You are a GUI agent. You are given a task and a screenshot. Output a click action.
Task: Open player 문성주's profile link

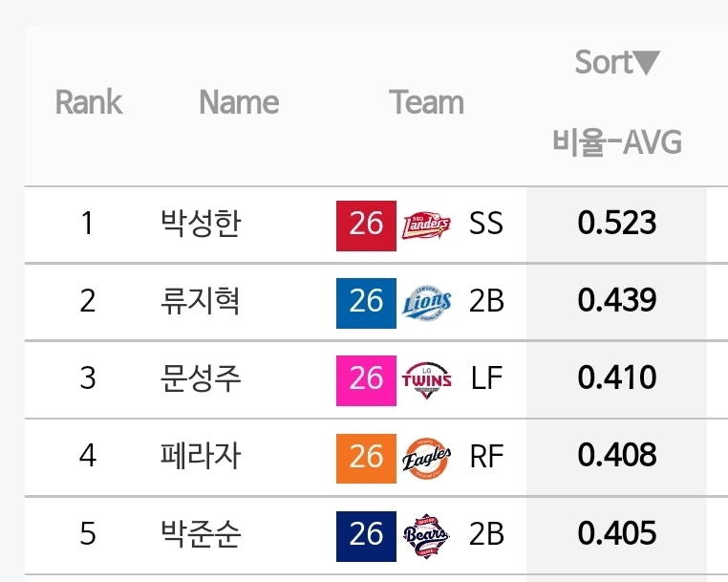tap(201, 378)
